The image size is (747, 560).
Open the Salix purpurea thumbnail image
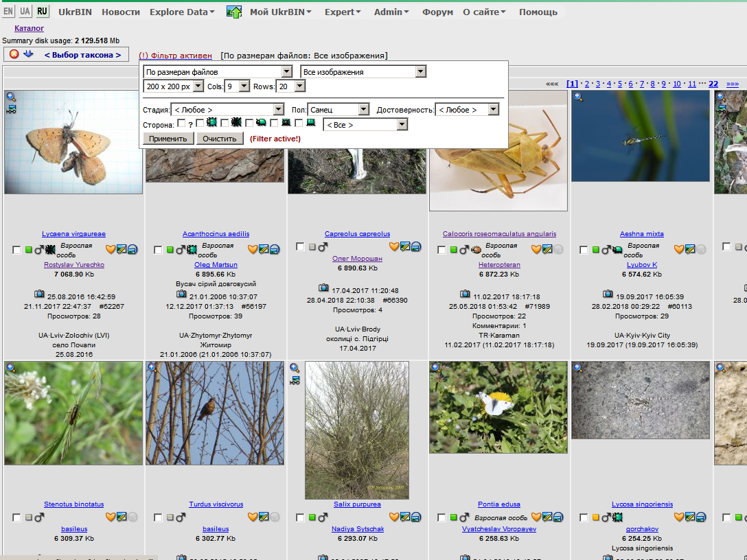pyautogui.click(x=356, y=430)
